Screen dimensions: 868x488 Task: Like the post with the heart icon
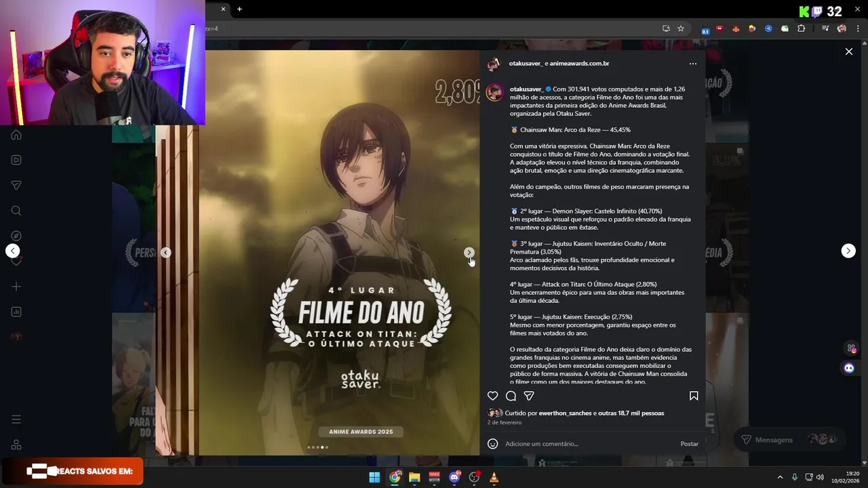click(493, 396)
